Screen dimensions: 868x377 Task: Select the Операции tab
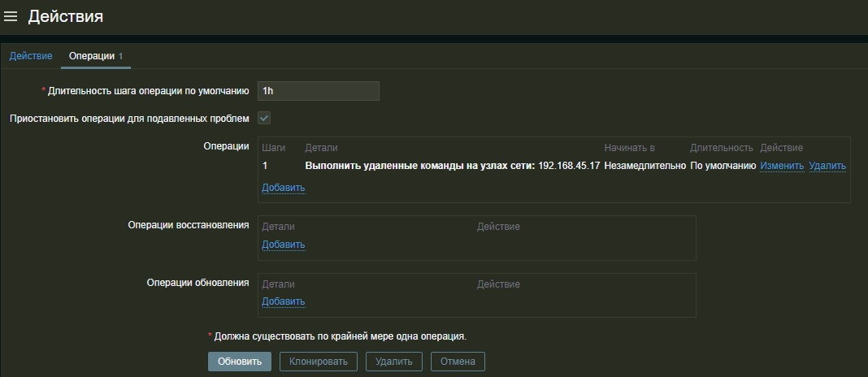(92, 56)
